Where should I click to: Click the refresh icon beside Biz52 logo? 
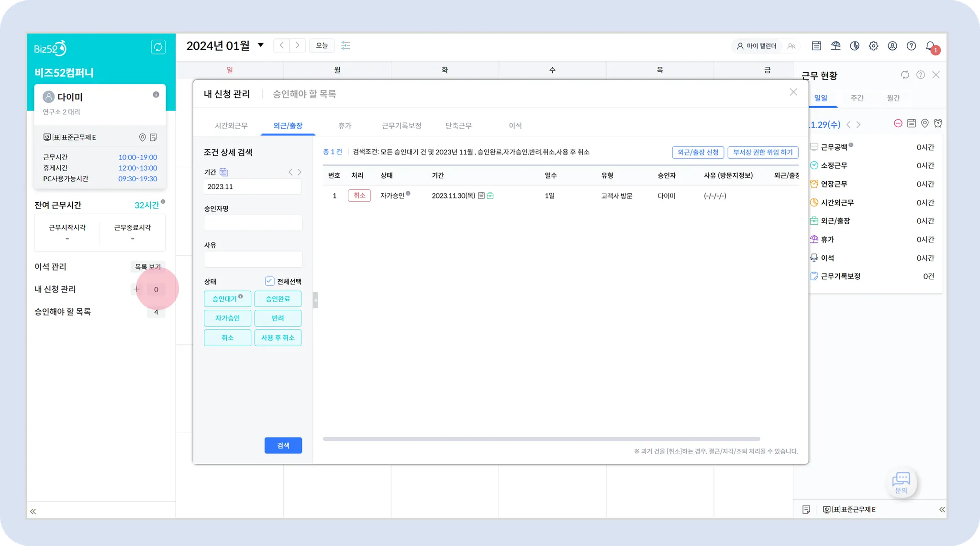(x=158, y=47)
